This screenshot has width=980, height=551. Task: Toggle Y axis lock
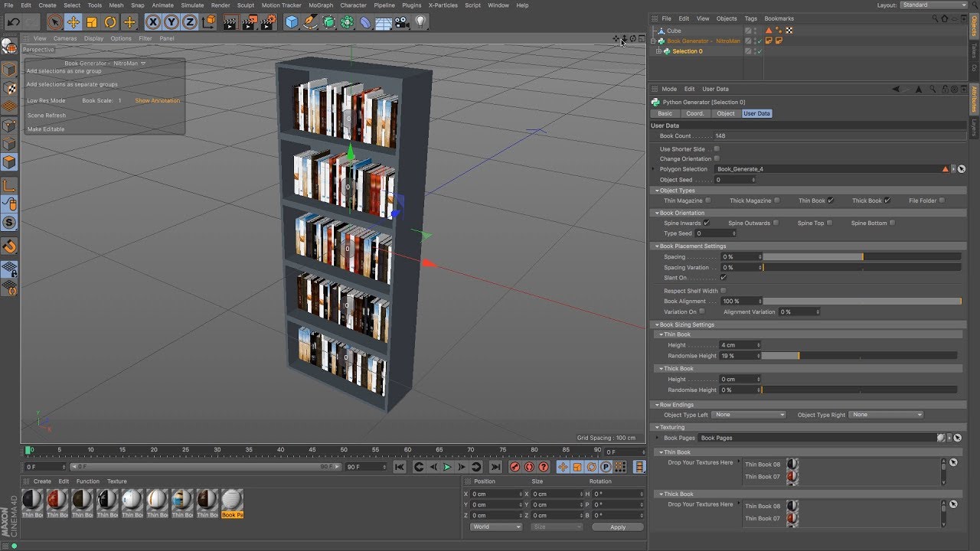coord(171,22)
